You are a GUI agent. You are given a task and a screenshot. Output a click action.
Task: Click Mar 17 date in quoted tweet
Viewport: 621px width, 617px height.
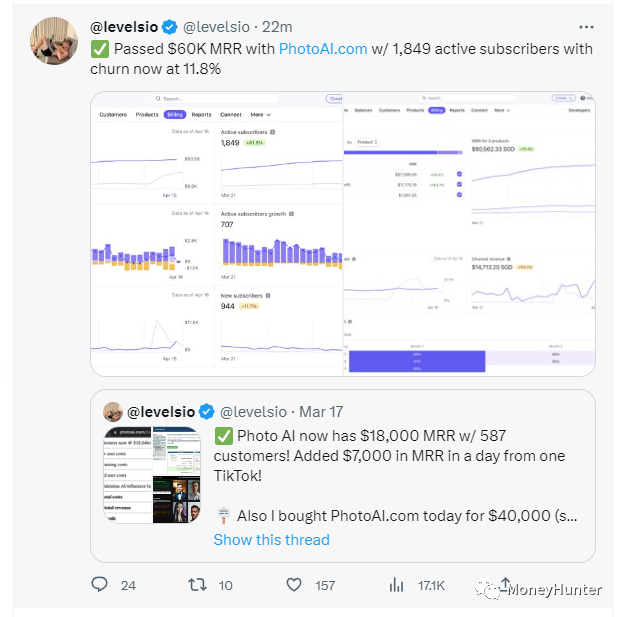(x=320, y=411)
